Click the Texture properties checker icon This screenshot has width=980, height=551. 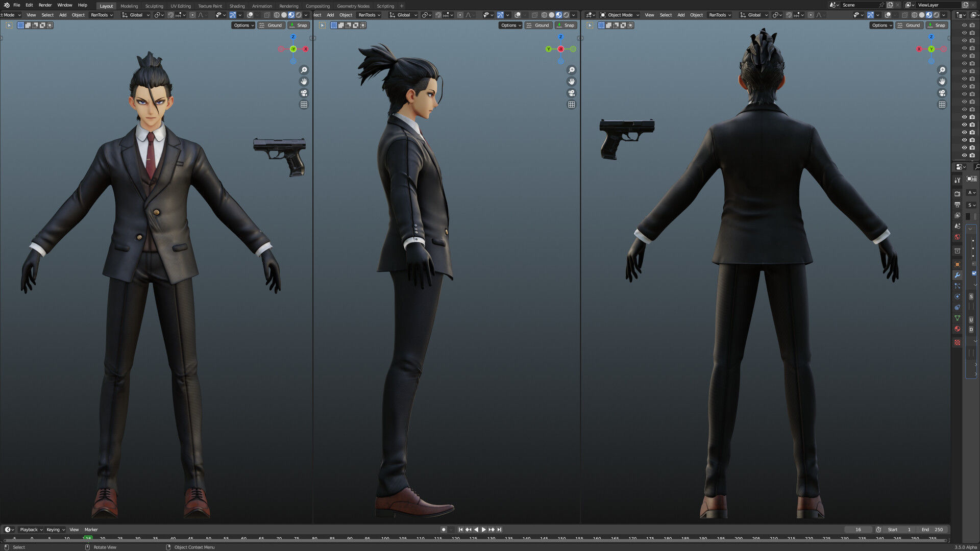(x=957, y=342)
